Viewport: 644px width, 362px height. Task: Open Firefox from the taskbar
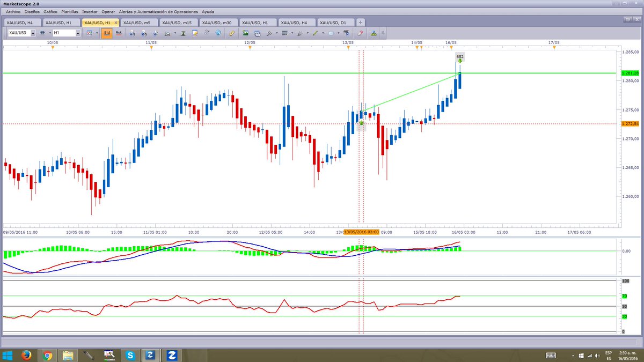coord(25,354)
